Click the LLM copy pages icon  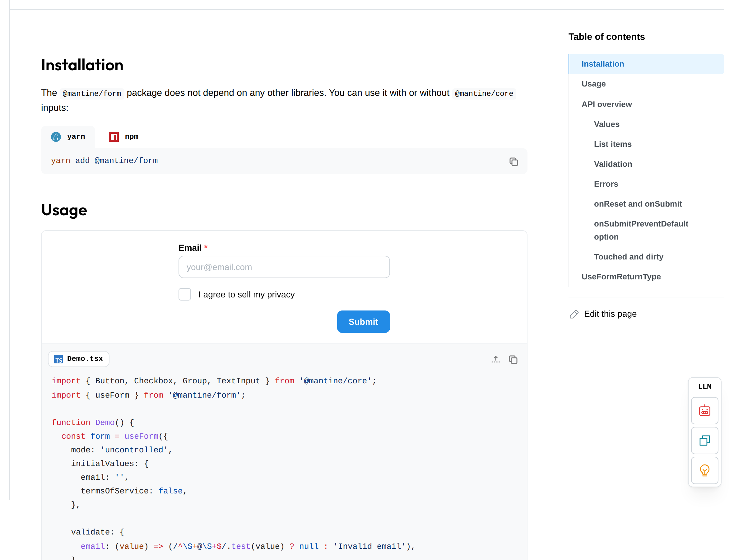point(704,440)
